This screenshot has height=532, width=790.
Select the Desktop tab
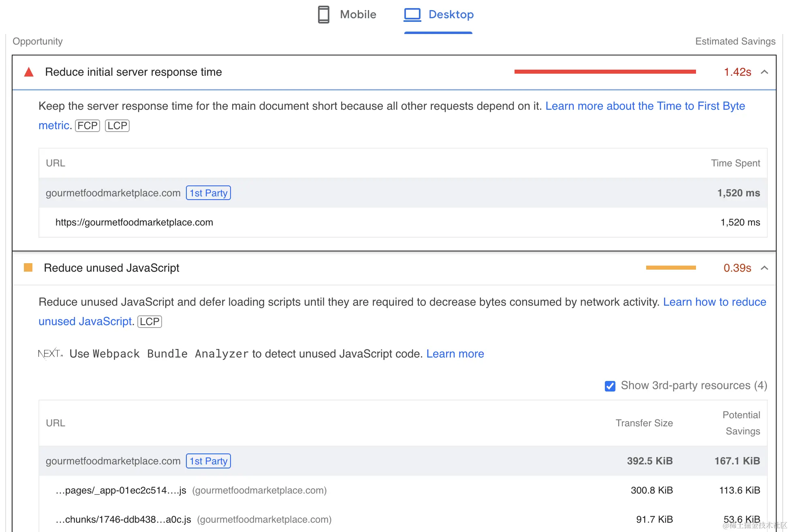click(x=451, y=15)
